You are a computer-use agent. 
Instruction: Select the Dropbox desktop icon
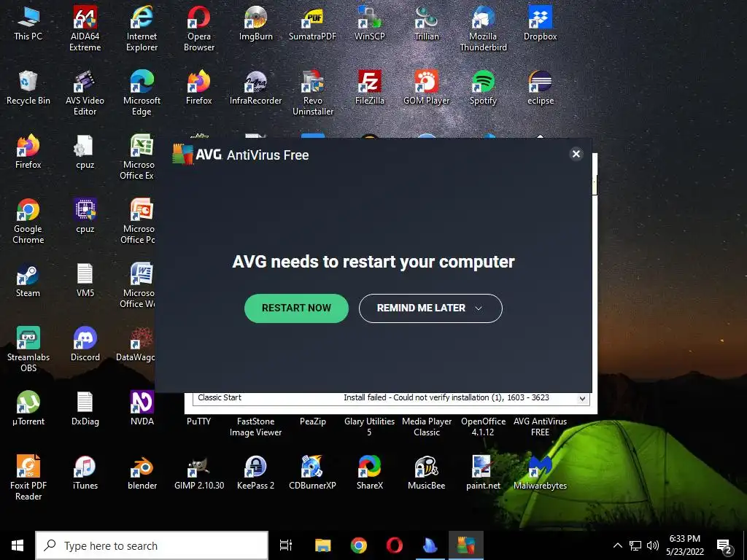pyautogui.click(x=541, y=24)
